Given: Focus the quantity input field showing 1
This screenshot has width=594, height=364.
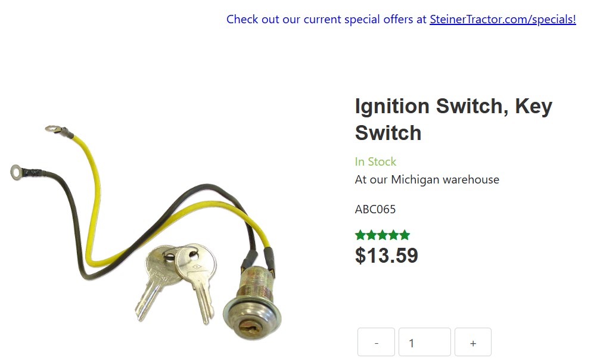Looking at the screenshot, I should [425, 343].
